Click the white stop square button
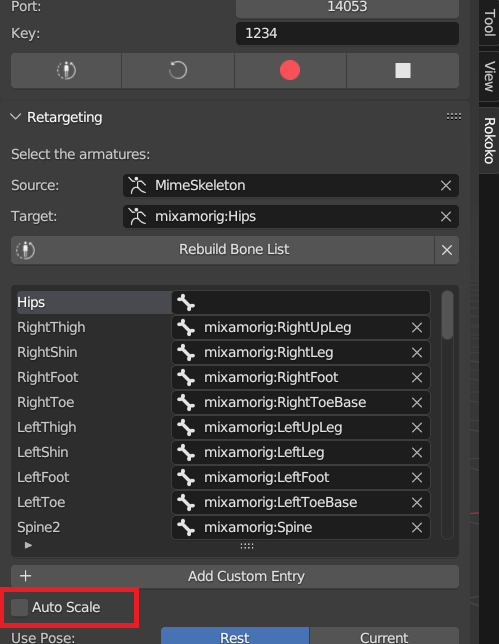The height and width of the screenshot is (644, 499). [402, 70]
